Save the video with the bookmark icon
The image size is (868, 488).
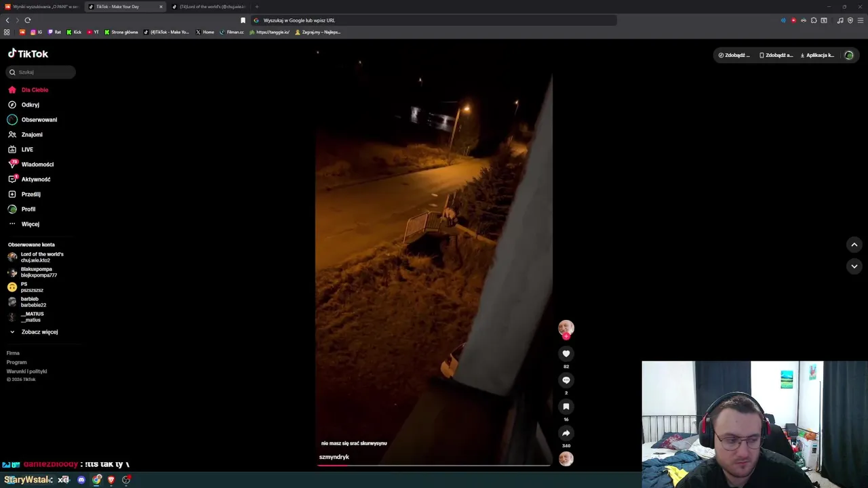566,407
